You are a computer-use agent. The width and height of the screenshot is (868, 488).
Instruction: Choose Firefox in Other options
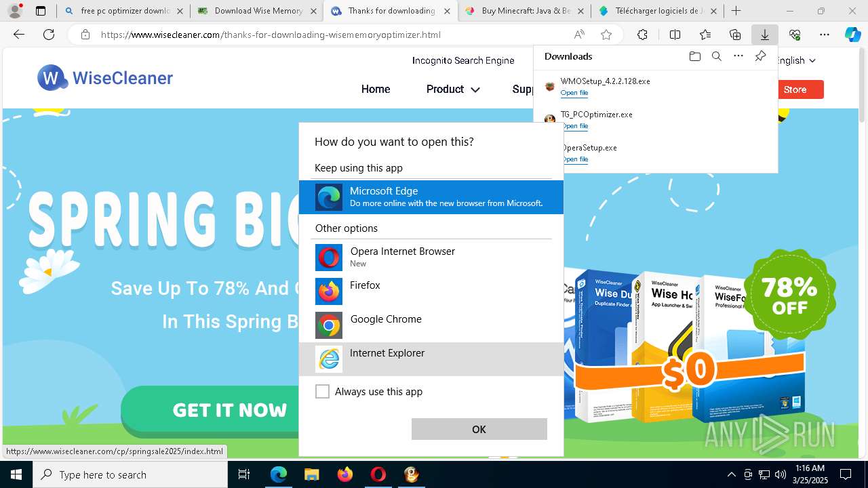click(x=431, y=291)
